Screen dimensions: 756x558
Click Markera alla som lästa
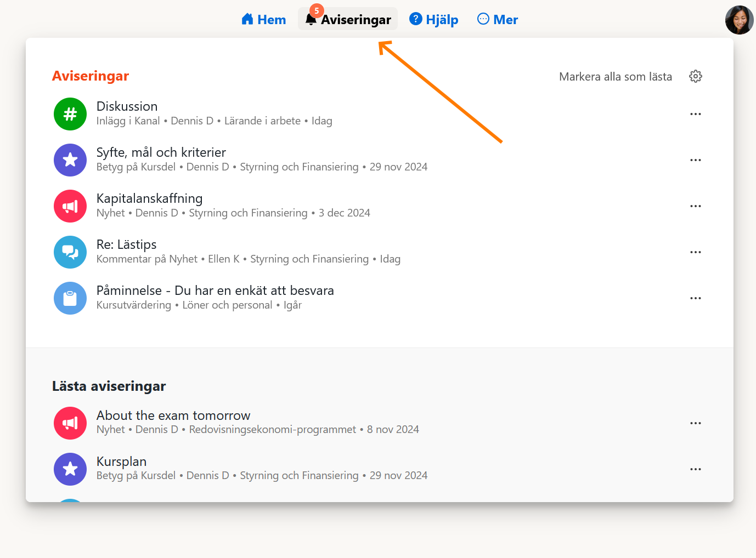coord(615,77)
